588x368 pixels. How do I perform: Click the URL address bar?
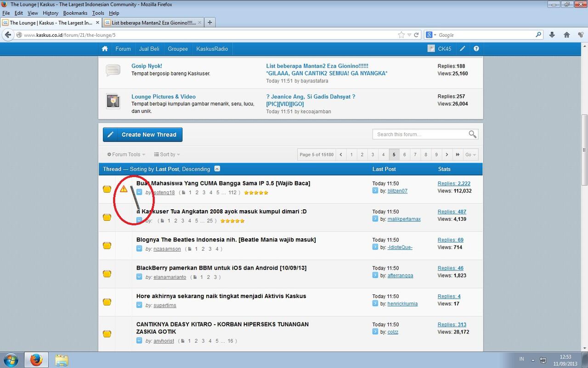209,35
